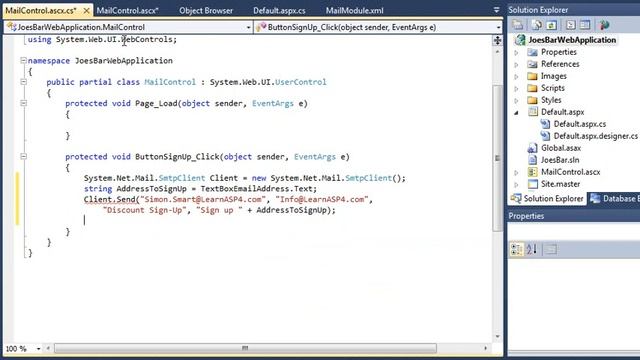Click the JoesBarWebApplication project icon
This screenshot has height=360, width=640.
click(520, 40)
